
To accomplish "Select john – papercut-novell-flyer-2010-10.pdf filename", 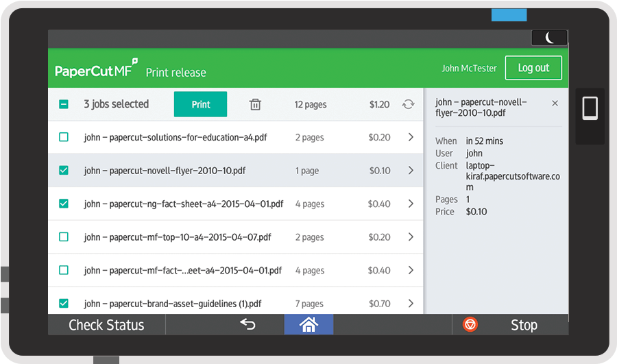I will pyautogui.click(x=165, y=171).
